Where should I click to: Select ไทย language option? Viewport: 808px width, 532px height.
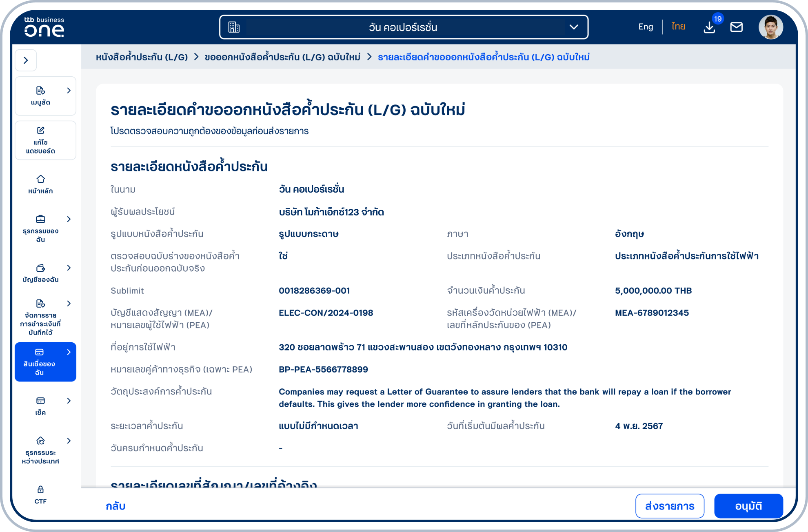(x=677, y=27)
